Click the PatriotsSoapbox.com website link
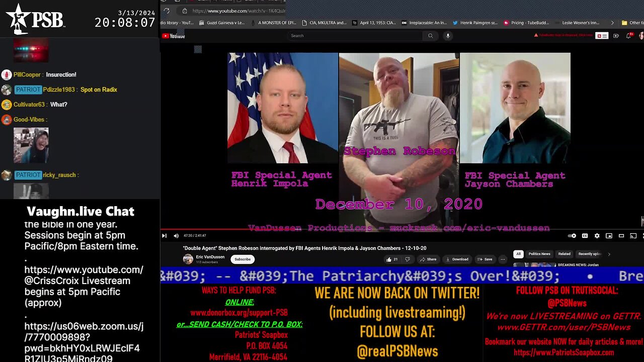644x362 pixels. pos(564,352)
